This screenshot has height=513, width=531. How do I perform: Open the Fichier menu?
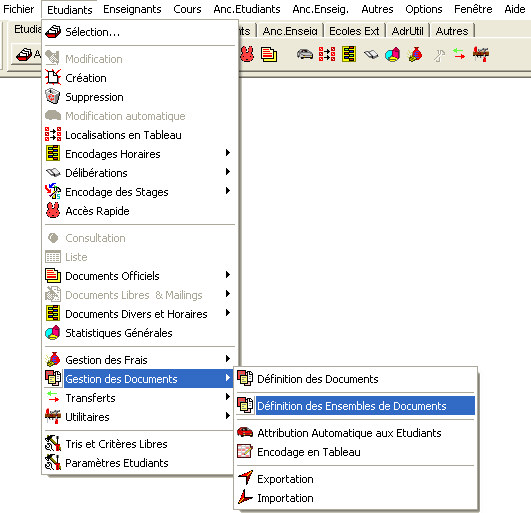19,9
